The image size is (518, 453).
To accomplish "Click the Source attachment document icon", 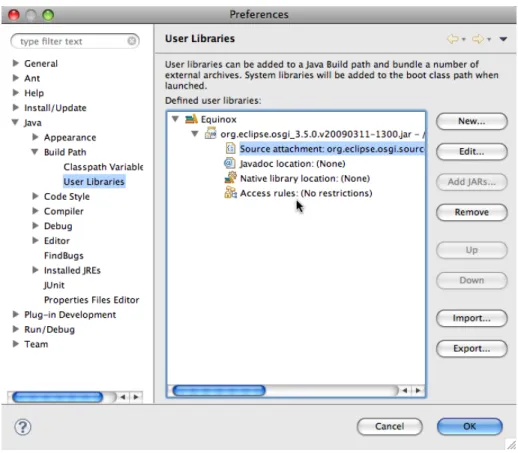I will pyautogui.click(x=230, y=148).
